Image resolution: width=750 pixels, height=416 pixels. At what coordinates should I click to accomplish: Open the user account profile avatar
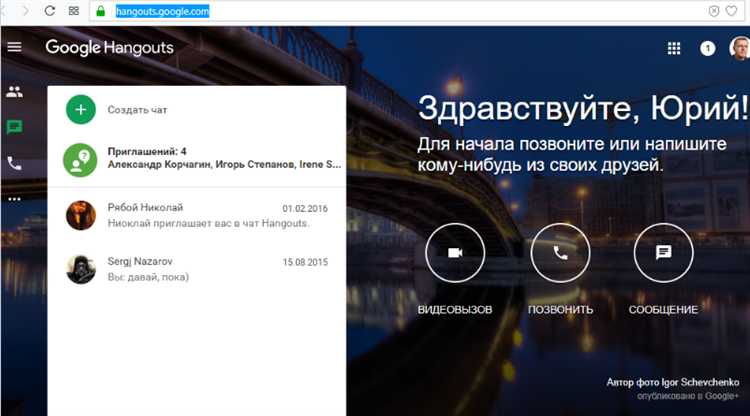739,48
